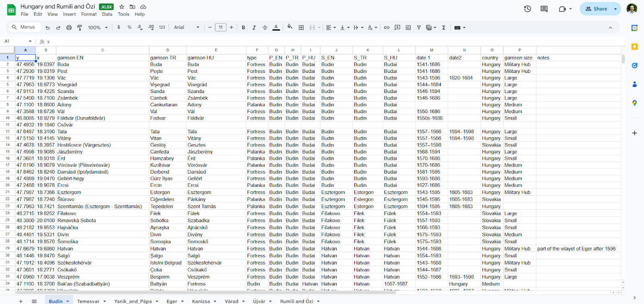Move document with folder icon
This screenshot has width=644, height=304.
click(x=132, y=7)
